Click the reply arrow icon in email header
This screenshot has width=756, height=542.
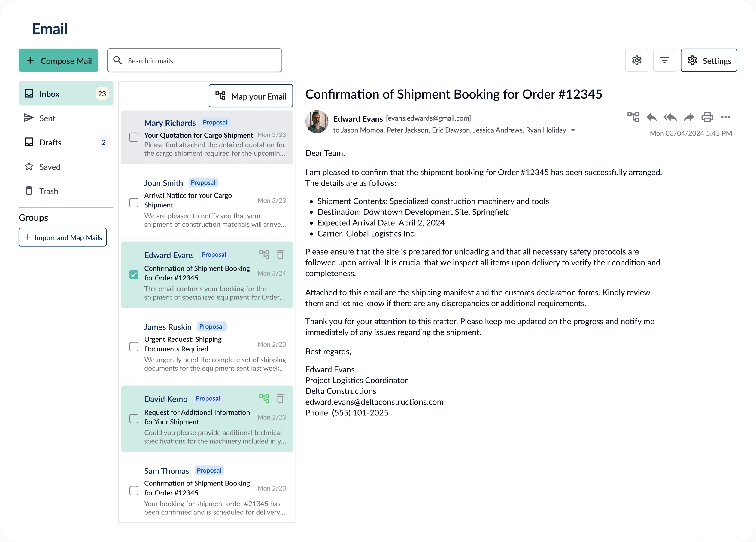coord(651,118)
